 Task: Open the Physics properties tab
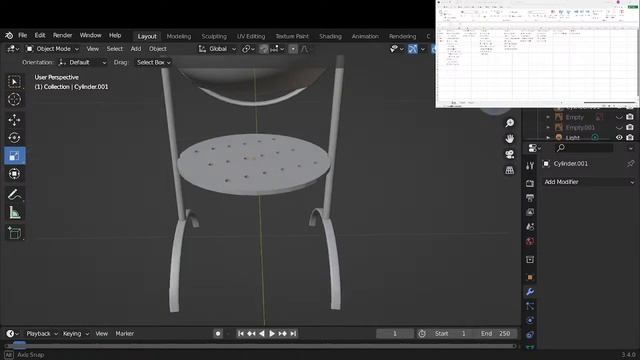point(530,320)
